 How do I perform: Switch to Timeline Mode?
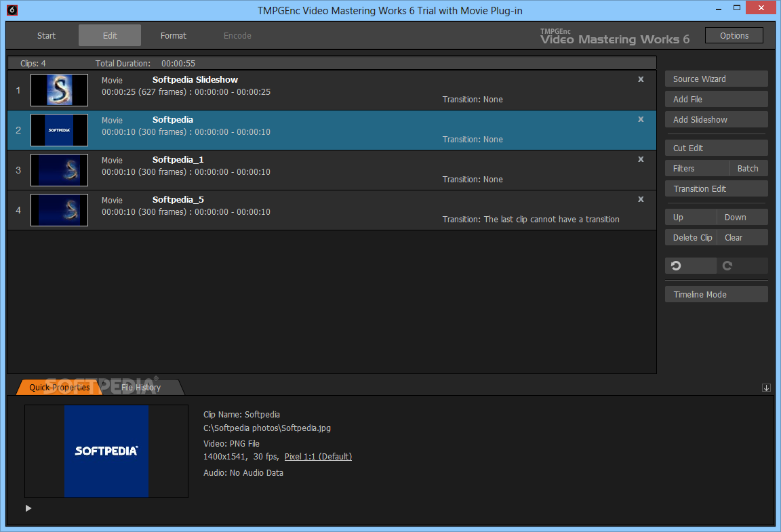click(x=716, y=294)
